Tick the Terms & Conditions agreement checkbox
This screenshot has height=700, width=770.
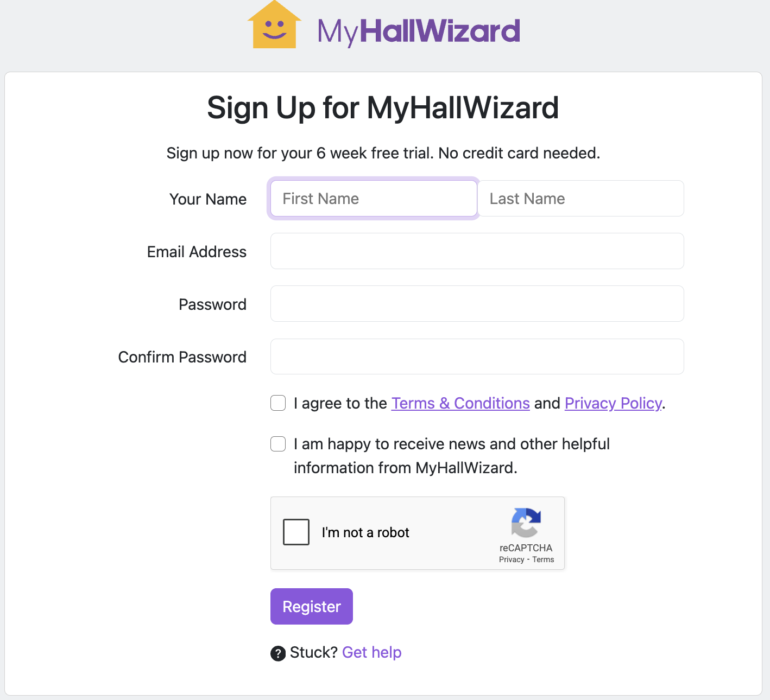coord(278,403)
